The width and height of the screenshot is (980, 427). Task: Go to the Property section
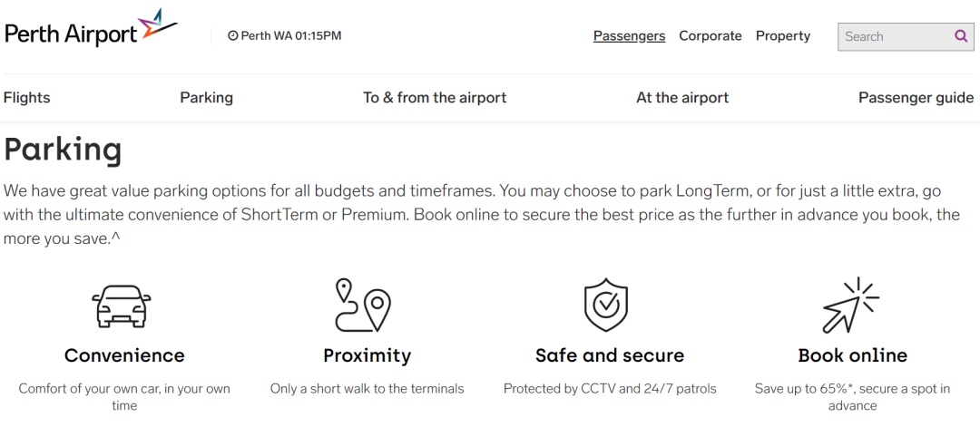click(783, 36)
